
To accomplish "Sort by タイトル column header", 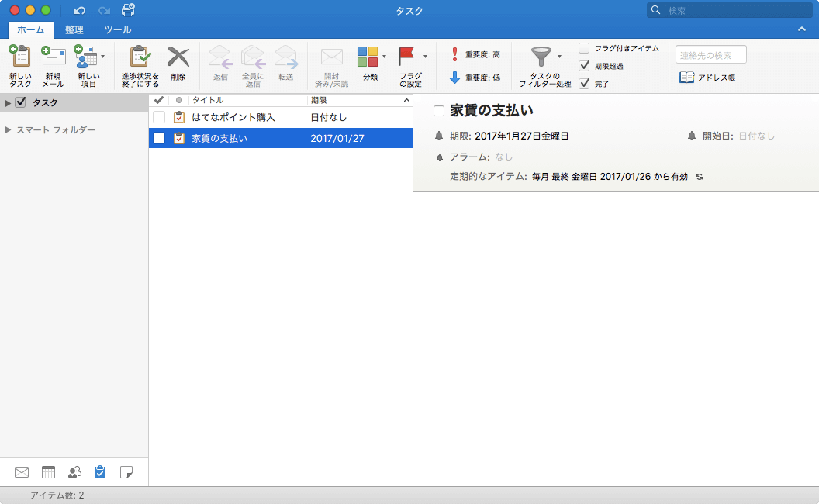I will [208, 100].
